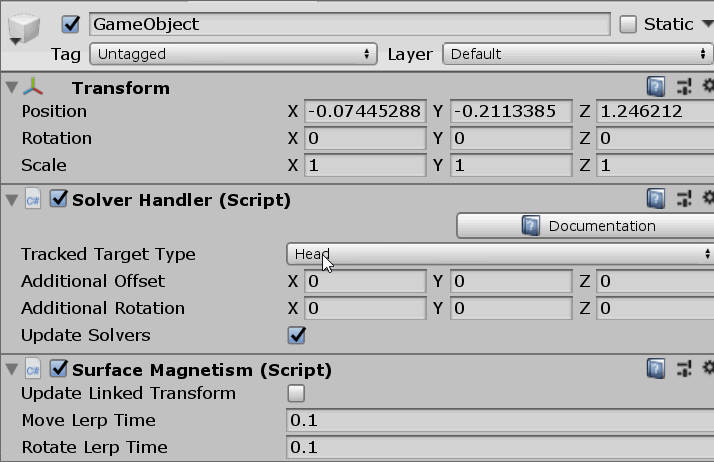
Task: Disable the Update Solvers checkbox
Action: click(x=296, y=335)
